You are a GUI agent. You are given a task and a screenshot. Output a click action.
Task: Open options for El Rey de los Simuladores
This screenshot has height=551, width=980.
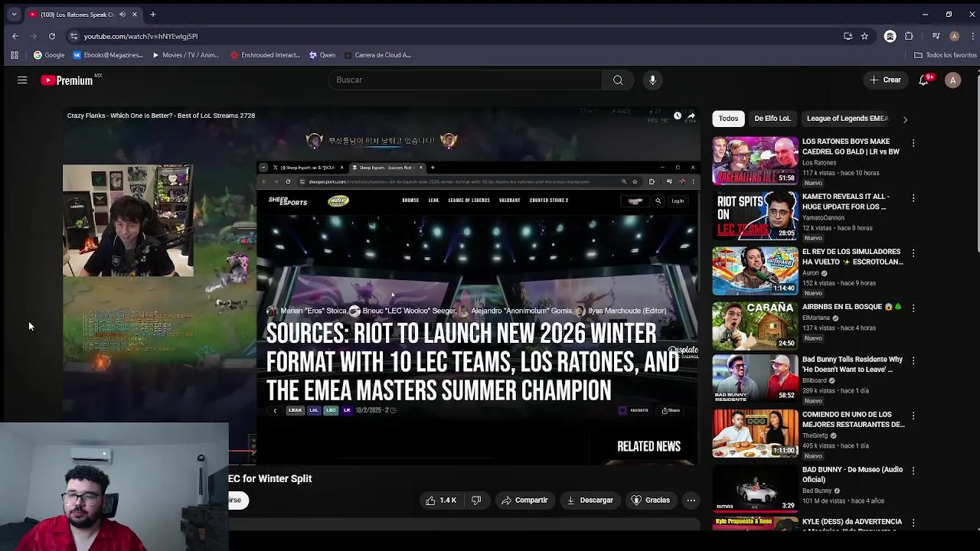coord(913,253)
